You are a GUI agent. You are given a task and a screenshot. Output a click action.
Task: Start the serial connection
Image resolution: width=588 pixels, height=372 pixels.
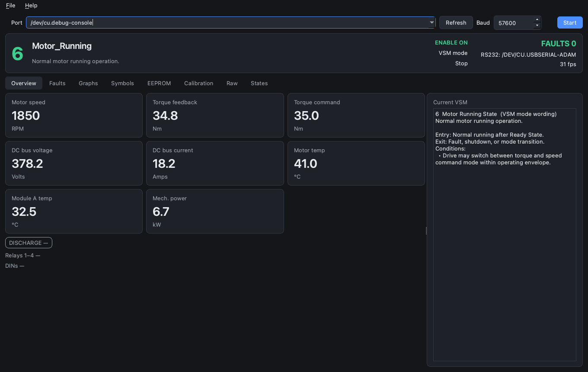570,22
